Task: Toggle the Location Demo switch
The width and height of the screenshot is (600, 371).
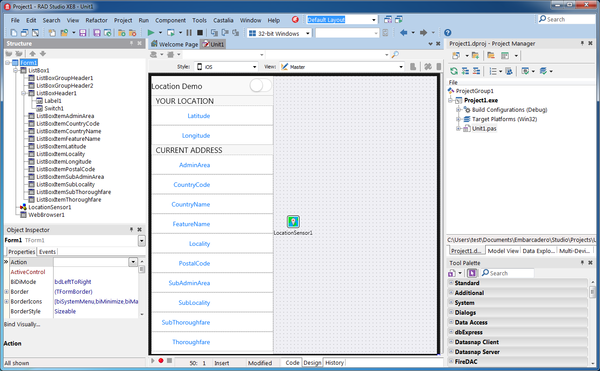Action: tap(261, 85)
